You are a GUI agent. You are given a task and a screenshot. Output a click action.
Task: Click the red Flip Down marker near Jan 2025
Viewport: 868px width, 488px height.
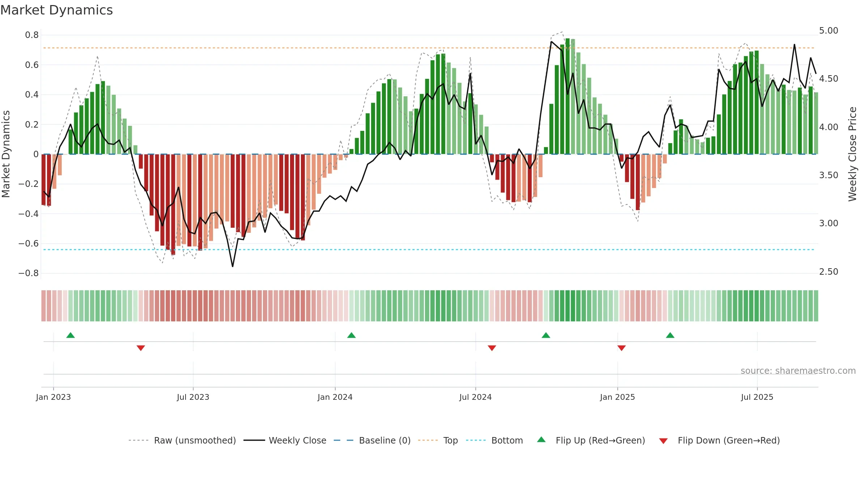click(622, 348)
